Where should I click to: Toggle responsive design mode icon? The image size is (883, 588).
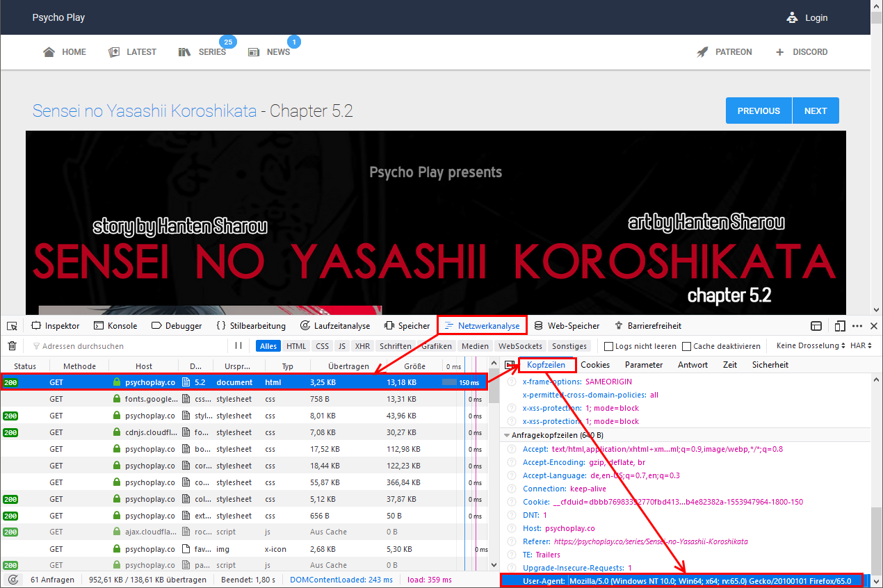pos(840,326)
